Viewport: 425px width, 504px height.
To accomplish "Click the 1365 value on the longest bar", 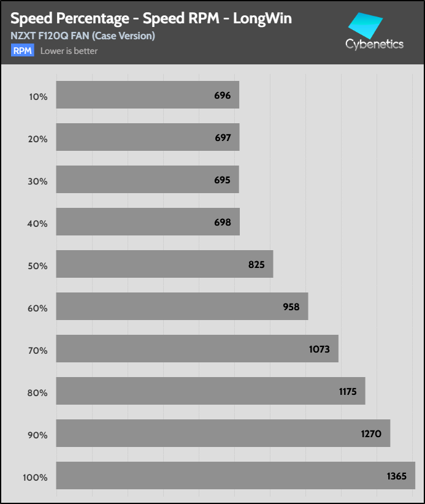I will (x=397, y=476).
